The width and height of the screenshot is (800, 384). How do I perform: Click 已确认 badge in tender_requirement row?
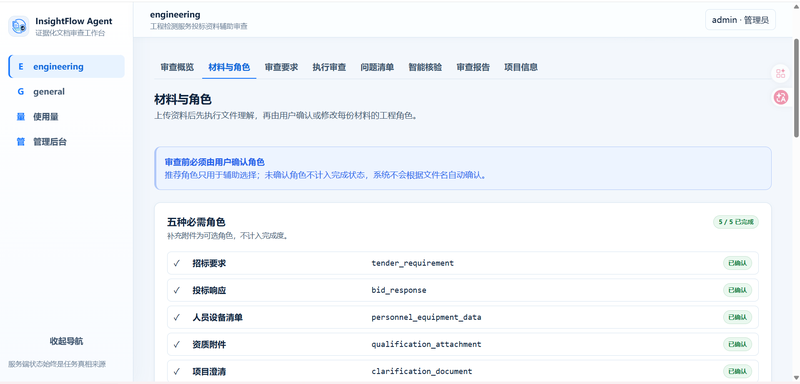click(737, 263)
